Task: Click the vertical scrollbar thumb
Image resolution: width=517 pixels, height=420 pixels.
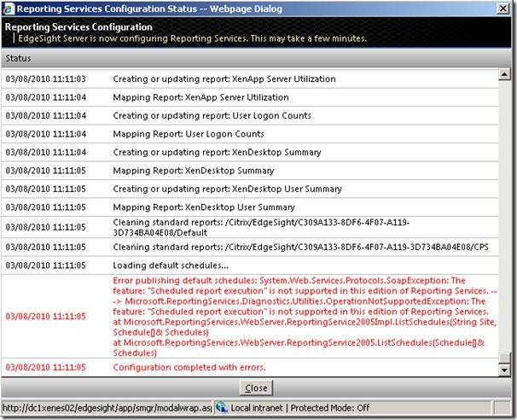Action: (x=504, y=358)
